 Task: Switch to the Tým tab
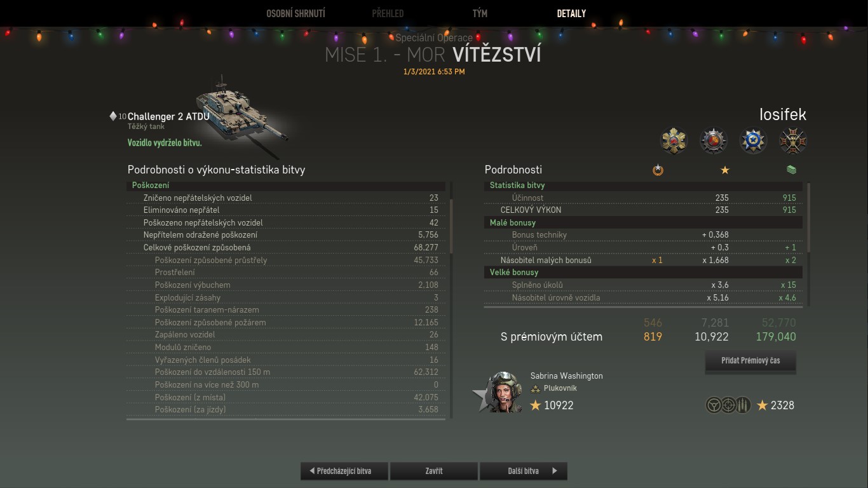tap(480, 13)
